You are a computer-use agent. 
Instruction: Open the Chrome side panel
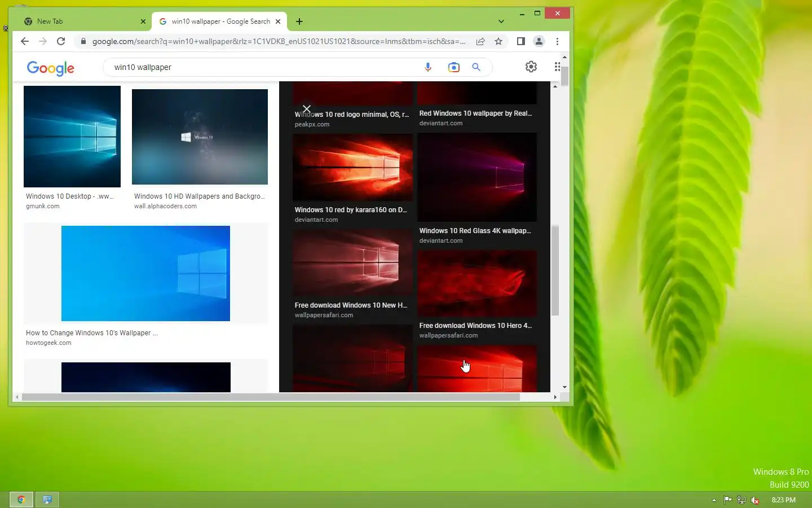click(521, 41)
